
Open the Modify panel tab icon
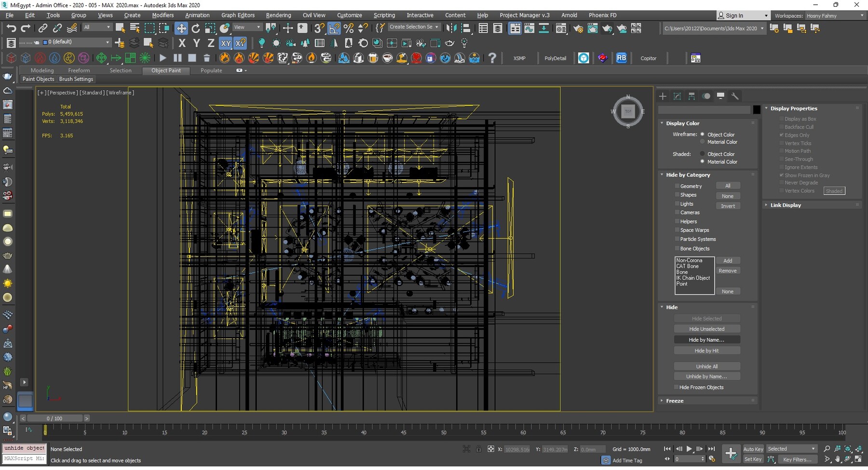(677, 96)
